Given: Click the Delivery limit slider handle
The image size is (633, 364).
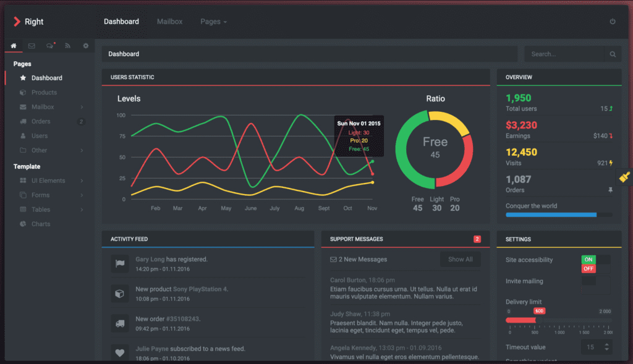Looking at the screenshot, I should point(538,320).
